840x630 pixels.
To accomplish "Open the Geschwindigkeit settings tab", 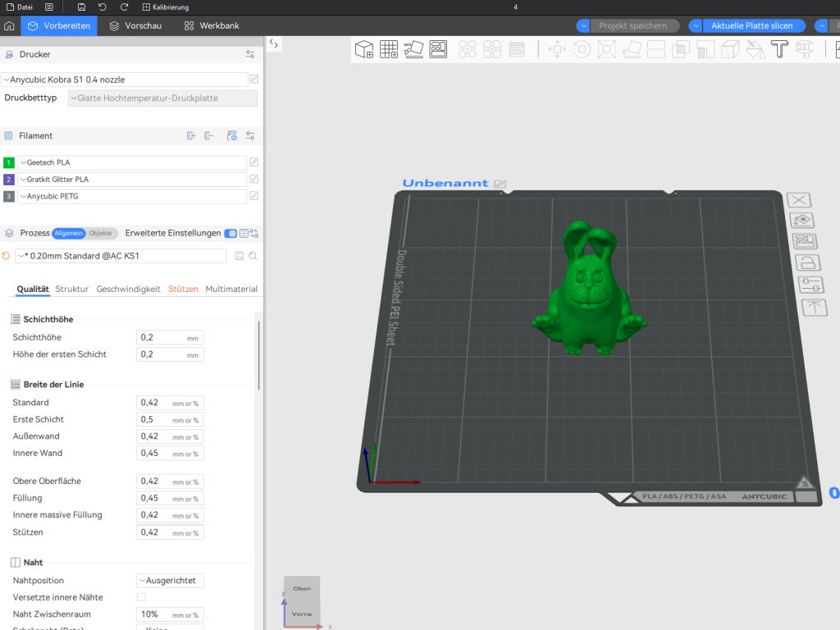I will click(x=128, y=290).
